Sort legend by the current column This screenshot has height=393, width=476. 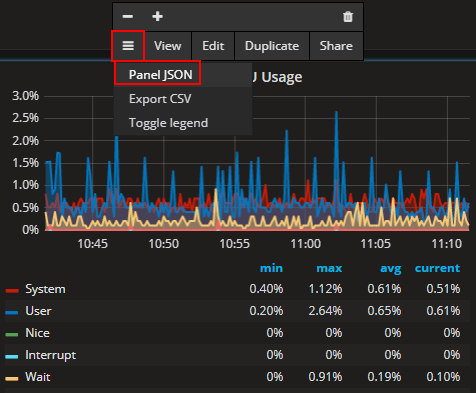pos(437,268)
